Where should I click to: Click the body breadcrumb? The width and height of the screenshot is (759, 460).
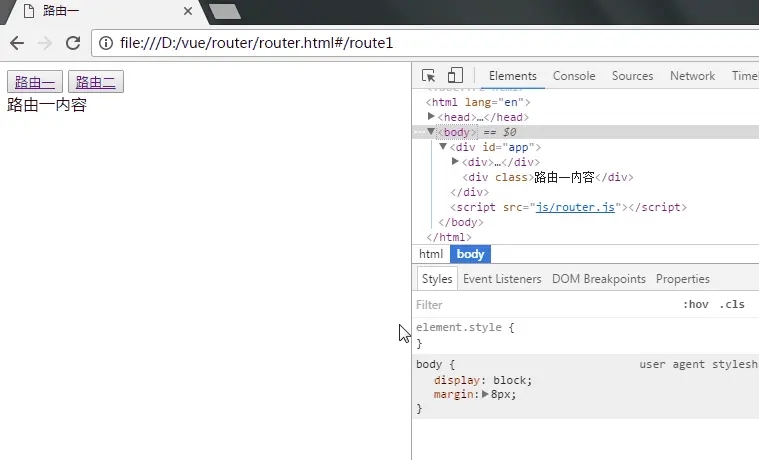471,254
